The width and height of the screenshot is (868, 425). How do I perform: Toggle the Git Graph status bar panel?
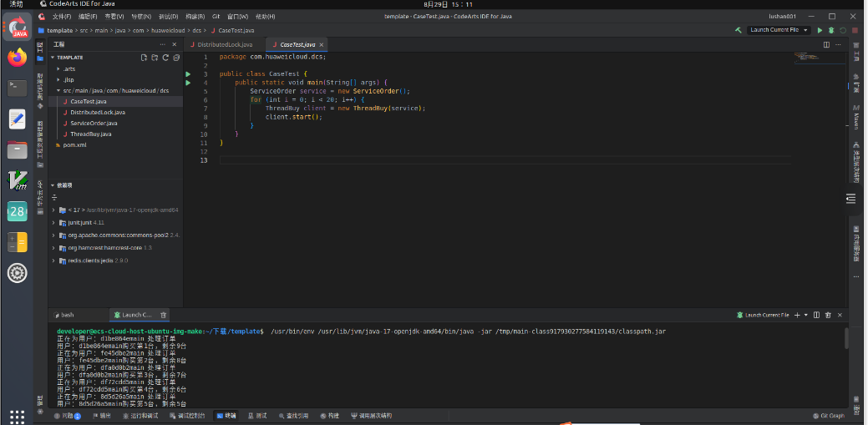[827, 415]
